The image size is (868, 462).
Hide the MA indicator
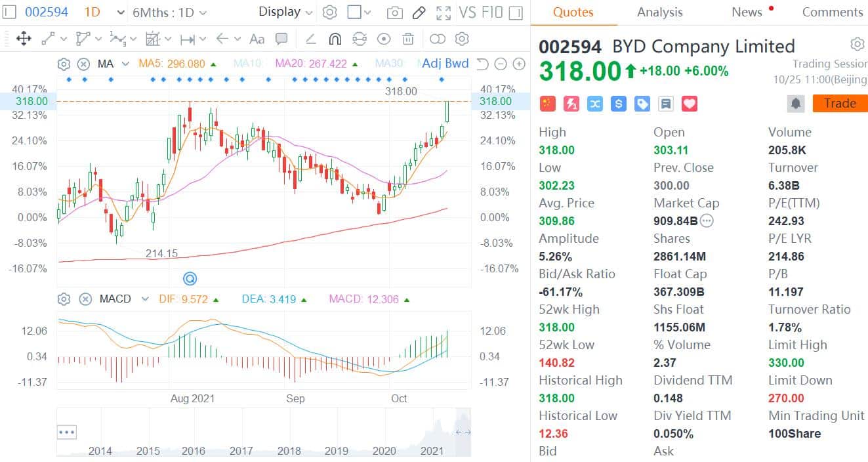point(85,63)
